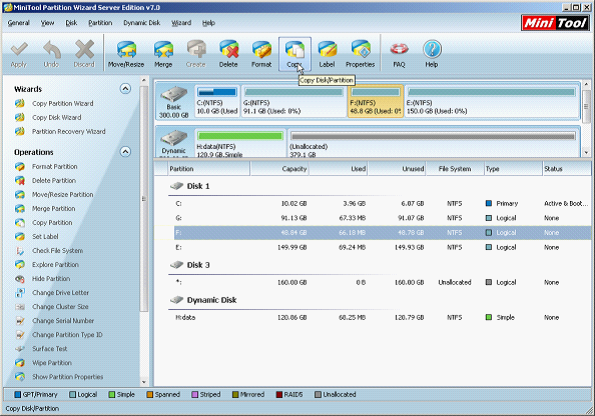Image resolution: width=595 pixels, height=416 pixels.
Task: Collapse the Wizards section
Action: (x=125, y=88)
